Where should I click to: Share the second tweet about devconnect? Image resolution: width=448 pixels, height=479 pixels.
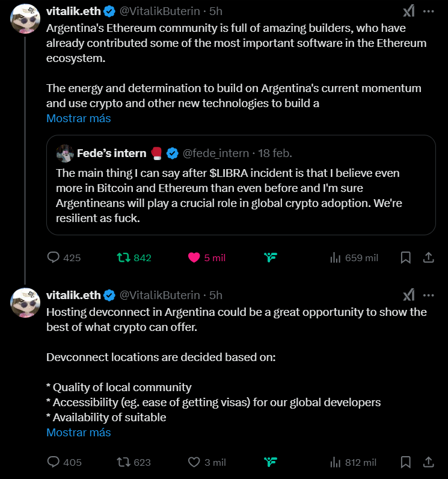[429, 462]
